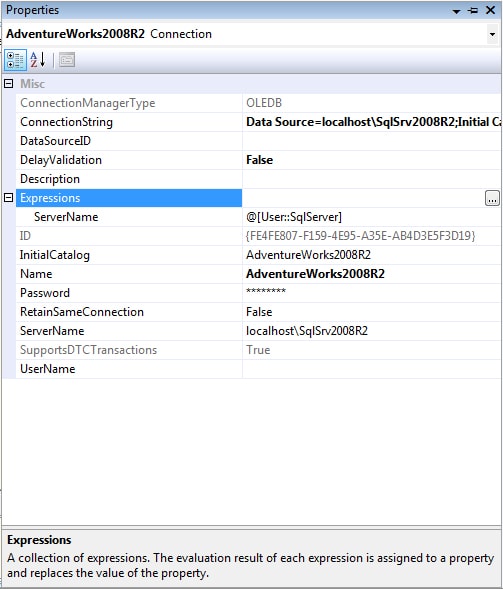Open the AdventureWorks2008R2 Connection object dropdown
The height and width of the screenshot is (589, 503).
pos(492,34)
